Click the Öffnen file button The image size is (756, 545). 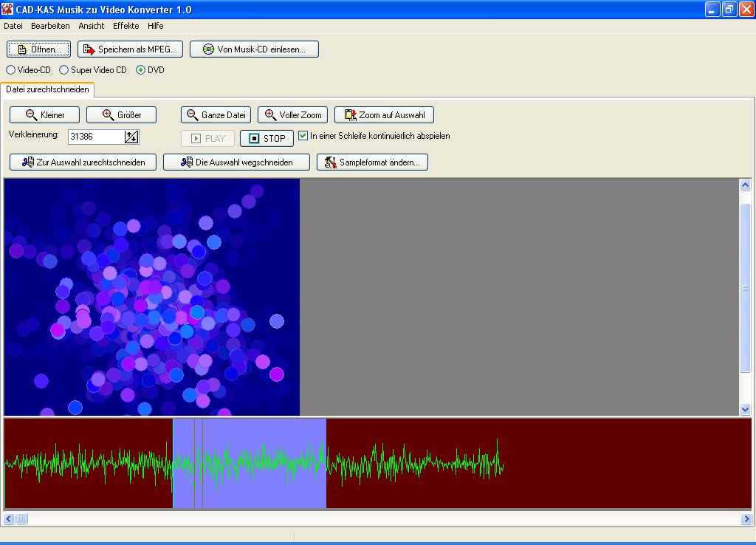(x=39, y=49)
